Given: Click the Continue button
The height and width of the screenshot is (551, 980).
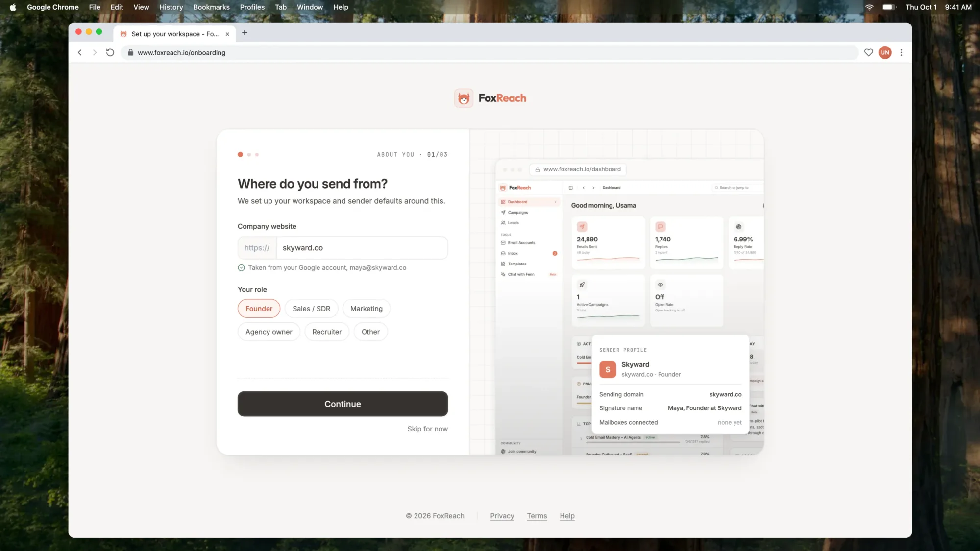Looking at the screenshot, I should click(x=343, y=404).
